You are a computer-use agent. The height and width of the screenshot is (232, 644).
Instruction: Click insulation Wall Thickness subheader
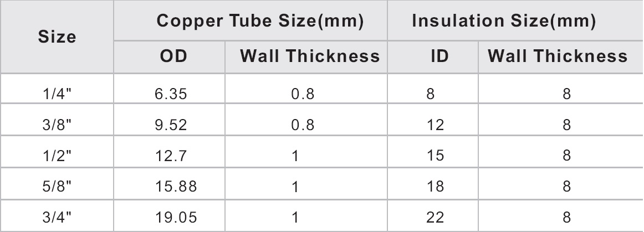(558, 56)
